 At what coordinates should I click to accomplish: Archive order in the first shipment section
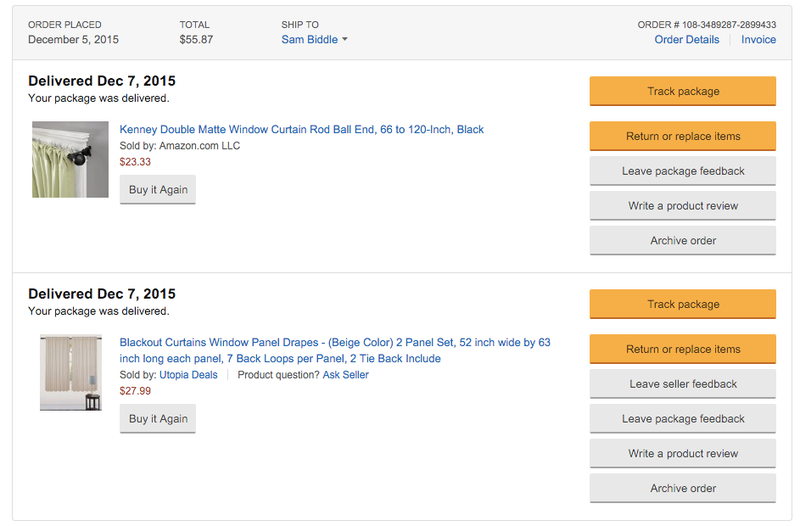(x=683, y=240)
